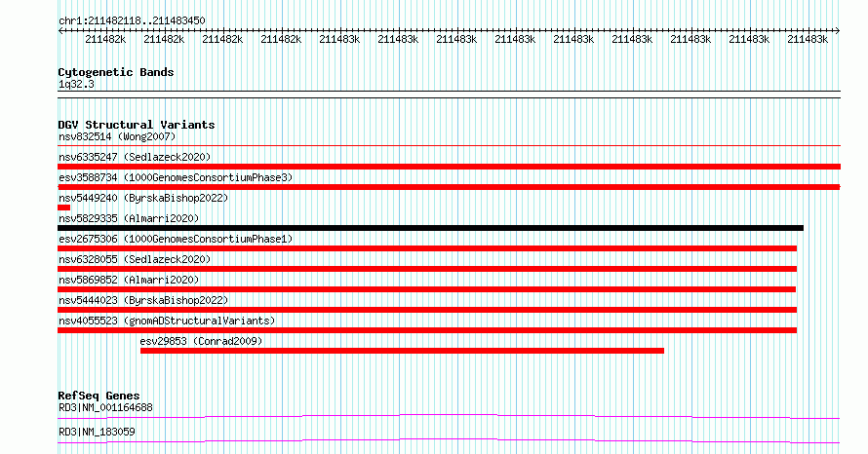Click the magenta line for RD3|NM_001164688
Screen dimensions: 868x454
pyautogui.click(x=449, y=416)
